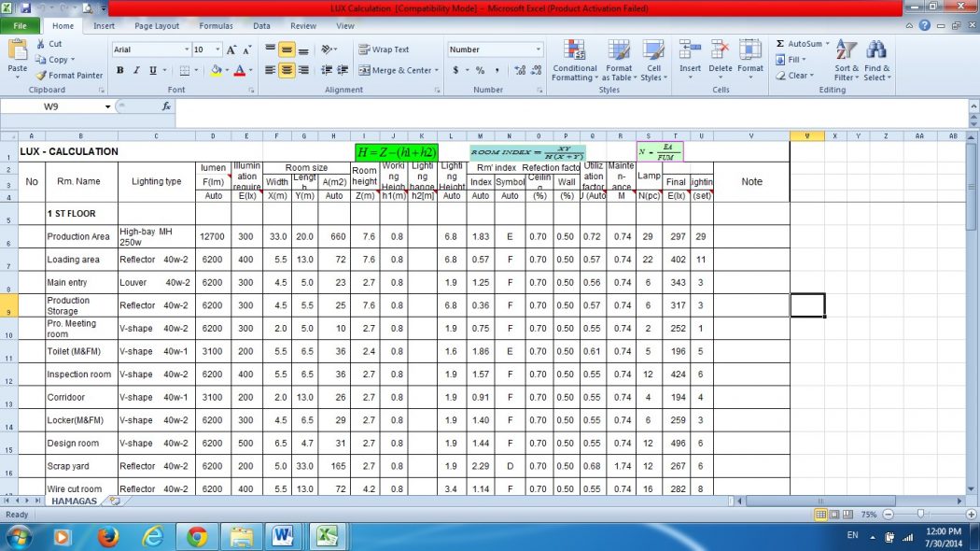Image resolution: width=980 pixels, height=551 pixels.
Task: Switch to the Page Layout ribbon tab
Action: tap(157, 26)
